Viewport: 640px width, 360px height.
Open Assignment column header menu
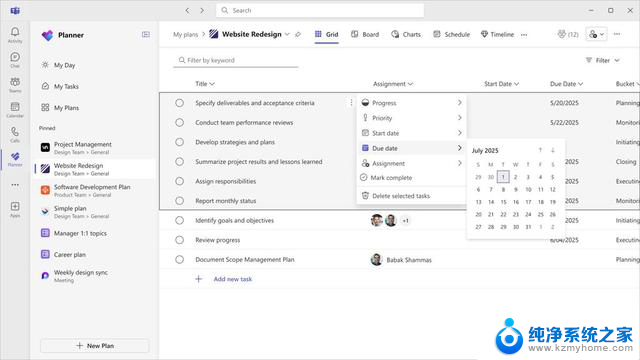pyautogui.click(x=393, y=84)
